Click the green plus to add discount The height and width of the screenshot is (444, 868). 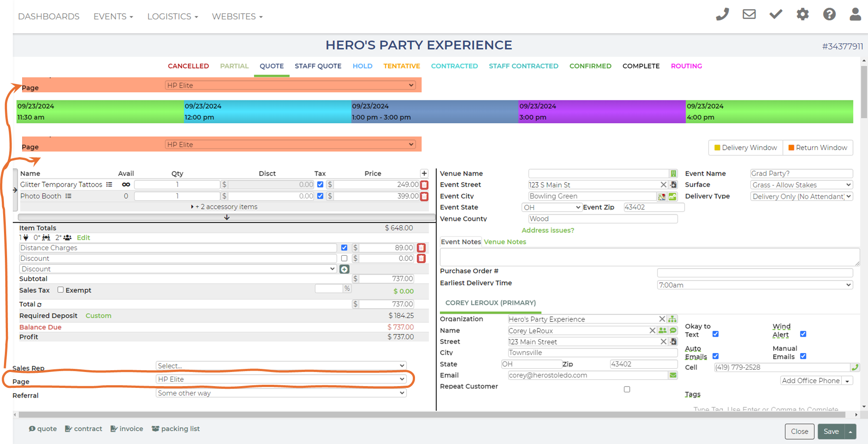click(x=344, y=269)
